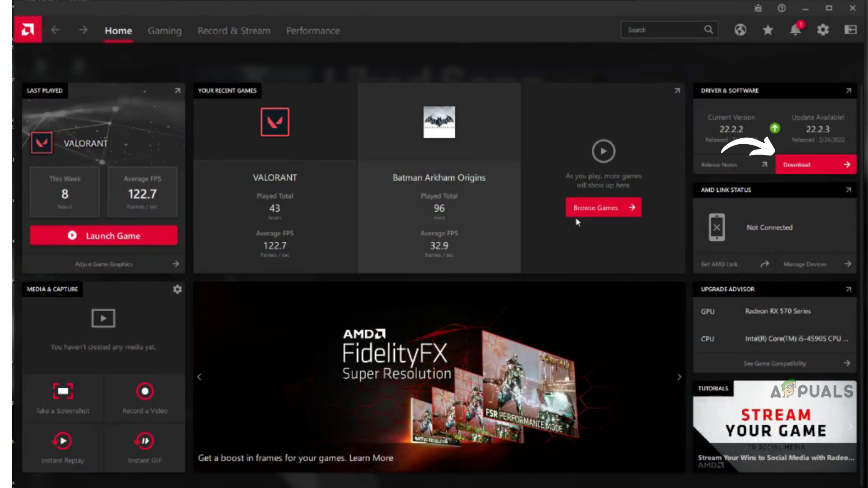Viewport: 868px width, 488px height.
Task: Start Record a Video
Action: tap(145, 391)
